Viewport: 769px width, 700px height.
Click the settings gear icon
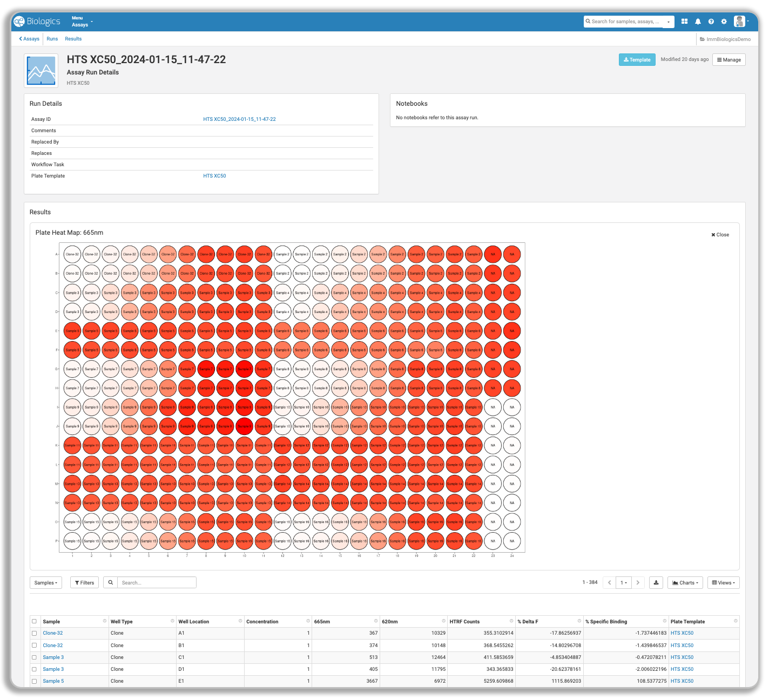point(724,22)
